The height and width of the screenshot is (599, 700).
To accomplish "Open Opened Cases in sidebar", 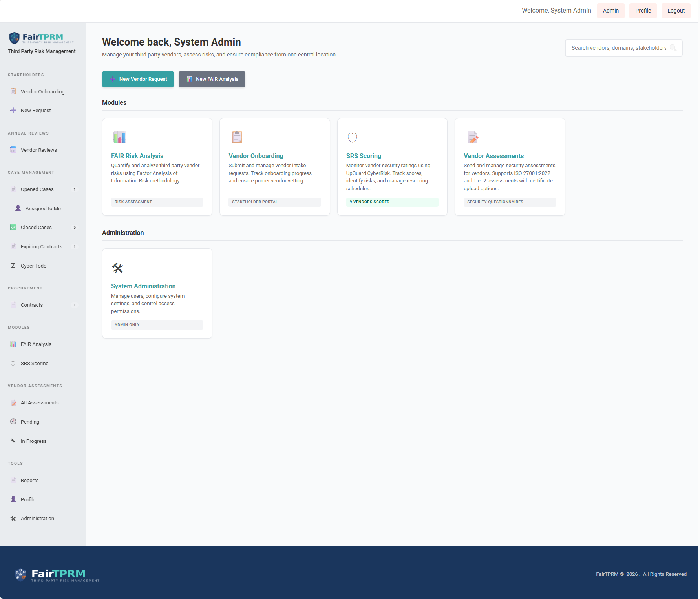I will [x=37, y=189].
